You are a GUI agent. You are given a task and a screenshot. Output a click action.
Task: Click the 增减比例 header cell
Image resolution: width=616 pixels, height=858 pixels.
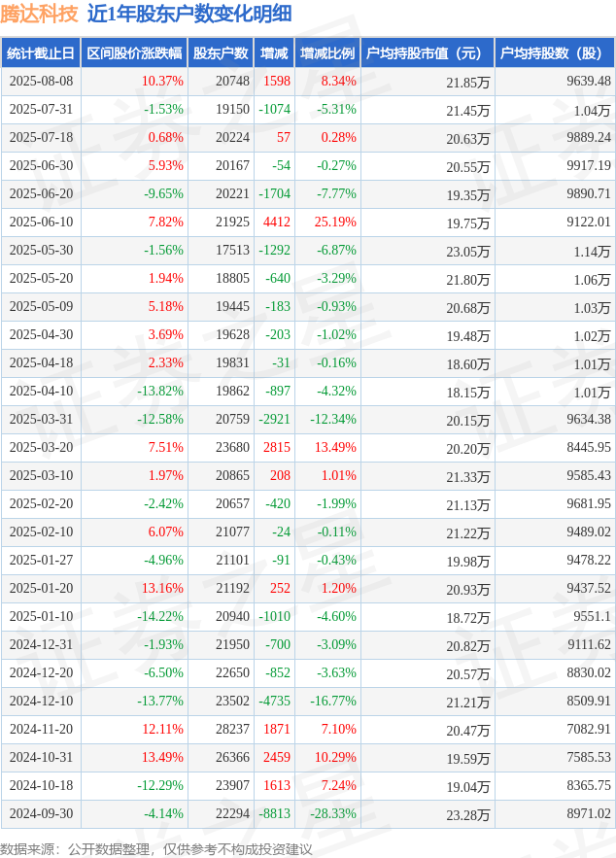coord(327,53)
